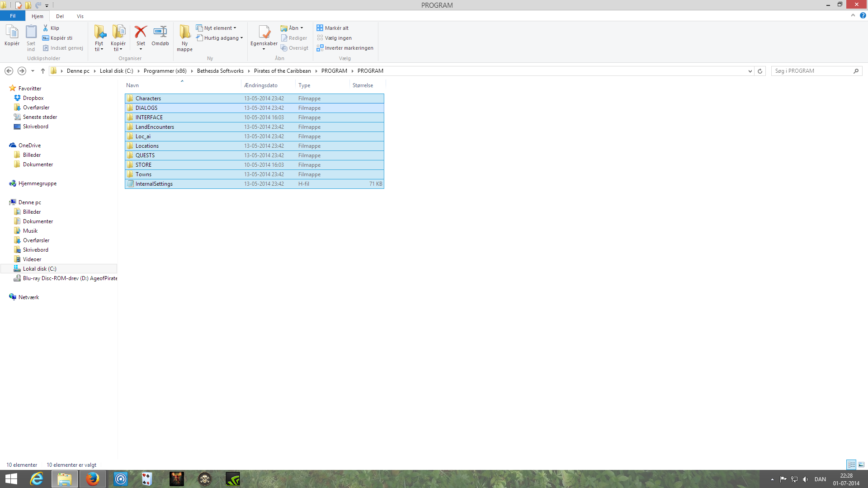Image resolution: width=868 pixels, height=488 pixels.
Task: Select Hjemmegruppe in navigation pane
Action: point(37,183)
